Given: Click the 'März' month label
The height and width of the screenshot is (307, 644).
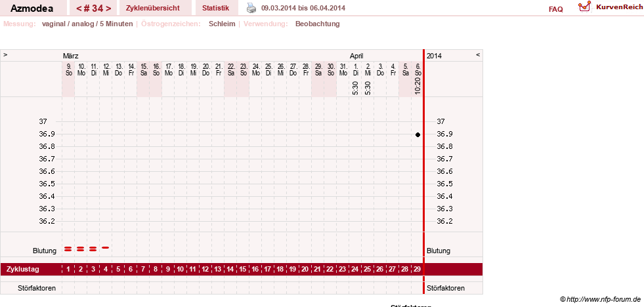Looking at the screenshot, I should (x=71, y=56).
